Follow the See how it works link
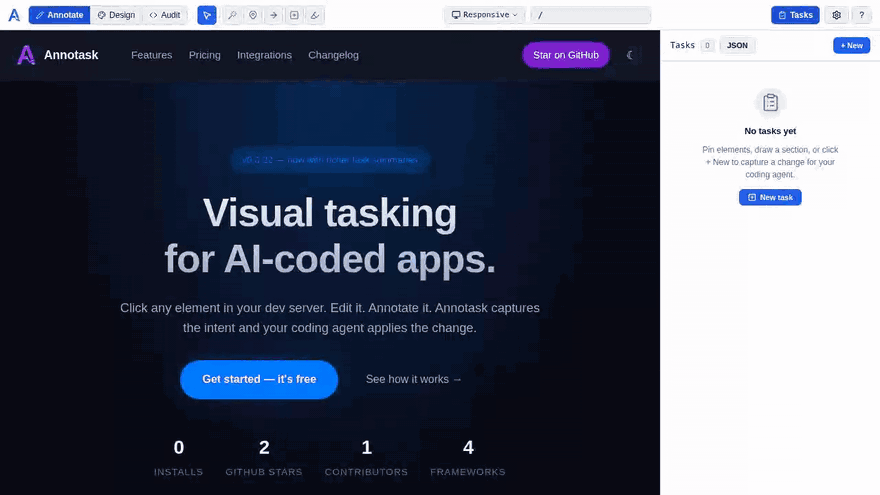Image resolution: width=880 pixels, height=495 pixels. (x=414, y=379)
